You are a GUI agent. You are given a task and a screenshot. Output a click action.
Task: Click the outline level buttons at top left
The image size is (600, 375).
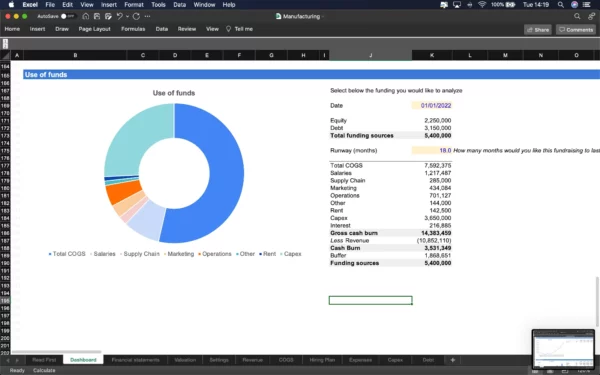(5, 44)
